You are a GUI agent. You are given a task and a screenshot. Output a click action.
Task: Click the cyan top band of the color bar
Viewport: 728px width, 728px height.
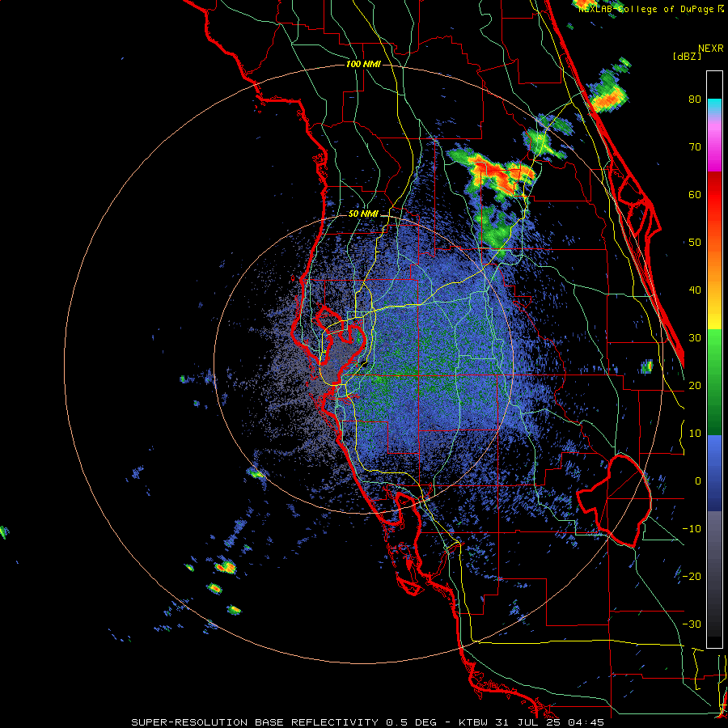[714, 104]
